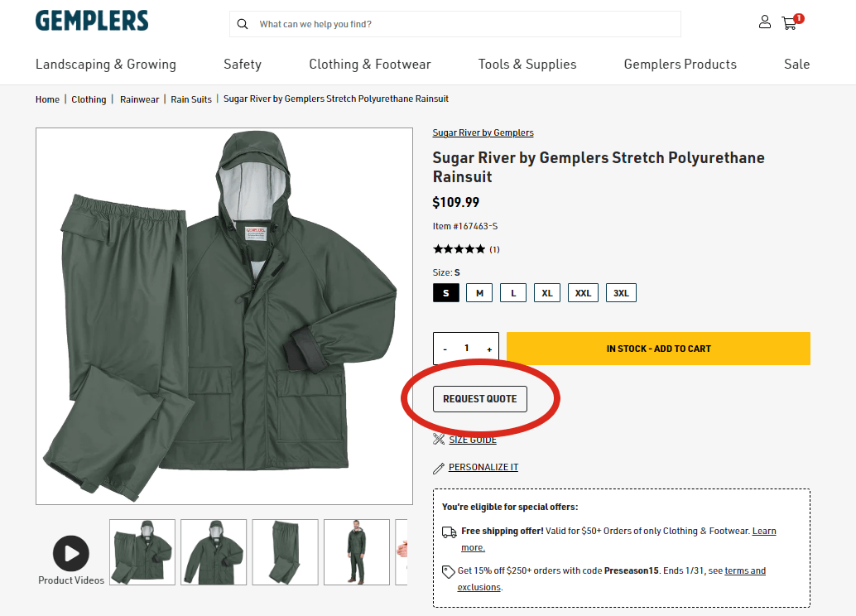Viewport: 856px width, 616px height.
Task: Click the pencil icon next to Personalize It
Action: pyautogui.click(x=439, y=466)
